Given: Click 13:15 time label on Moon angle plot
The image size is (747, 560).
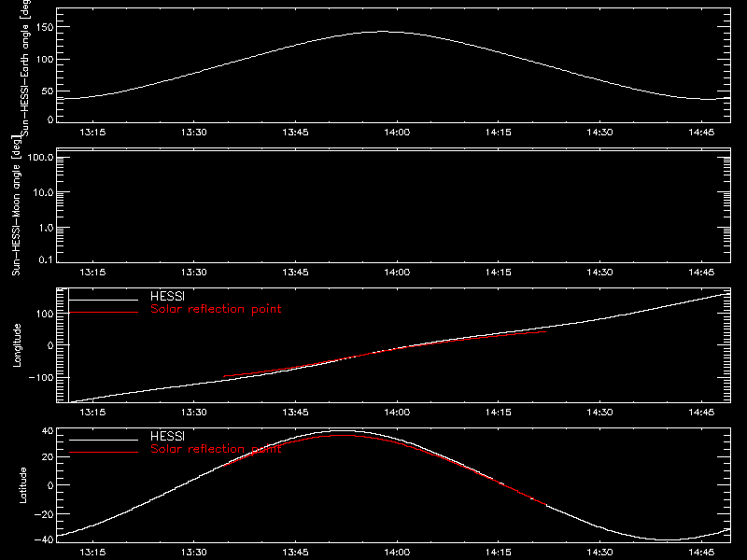Looking at the screenshot, I should pos(92,272).
